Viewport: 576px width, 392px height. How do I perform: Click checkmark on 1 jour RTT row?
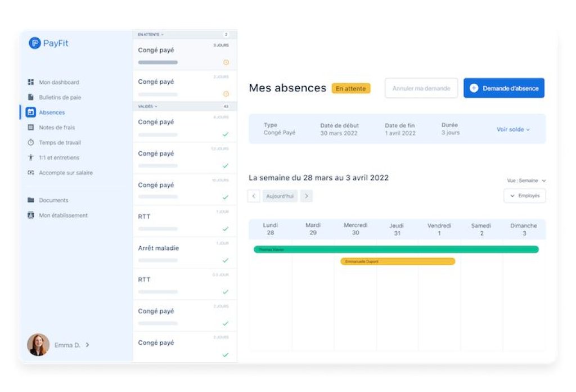[x=226, y=229]
